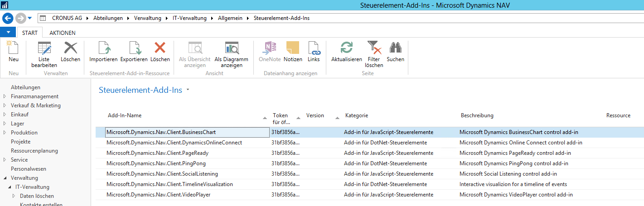The height and width of the screenshot is (206, 644).
Task: Click the breadcrumb address bar table icon
Action: pyautogui.click(x=43, y=18)
